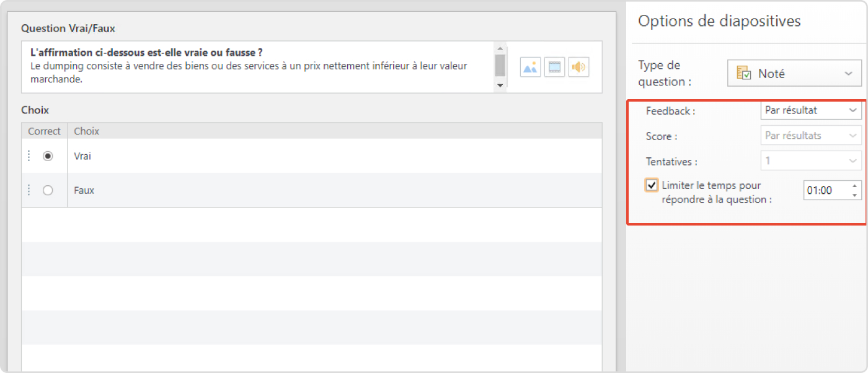The image size is (868, 373).
Task: Click the question text scroll up arrow
Action: (x=500, y=48)
